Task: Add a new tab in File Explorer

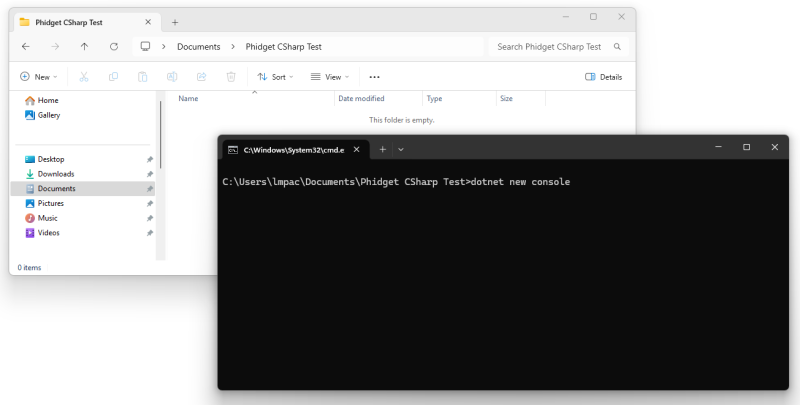Action: click(175, 22)
